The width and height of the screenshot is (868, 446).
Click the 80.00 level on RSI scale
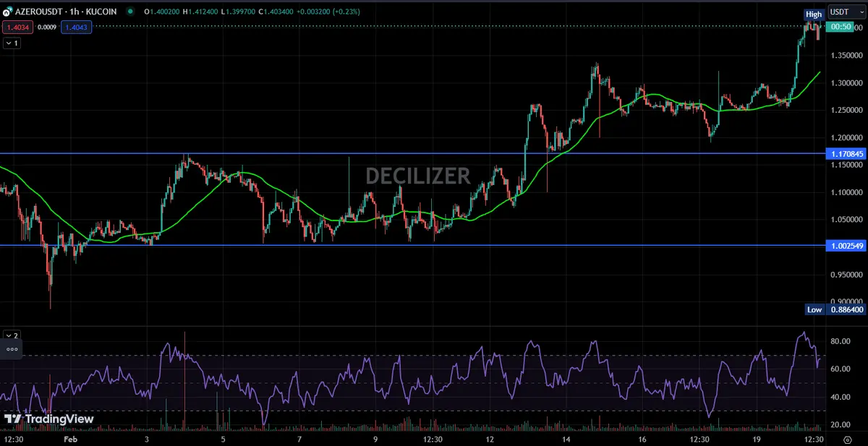(840, 341)
